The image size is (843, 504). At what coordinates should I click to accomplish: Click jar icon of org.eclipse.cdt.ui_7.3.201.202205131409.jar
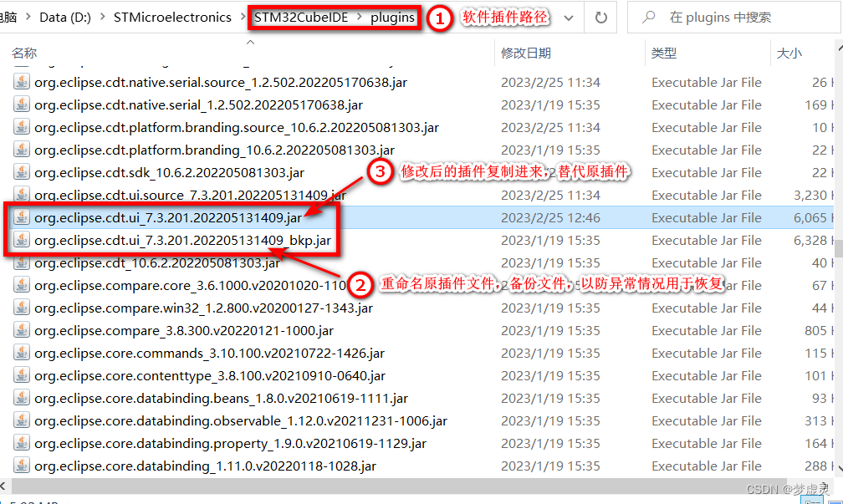[22, 217]
